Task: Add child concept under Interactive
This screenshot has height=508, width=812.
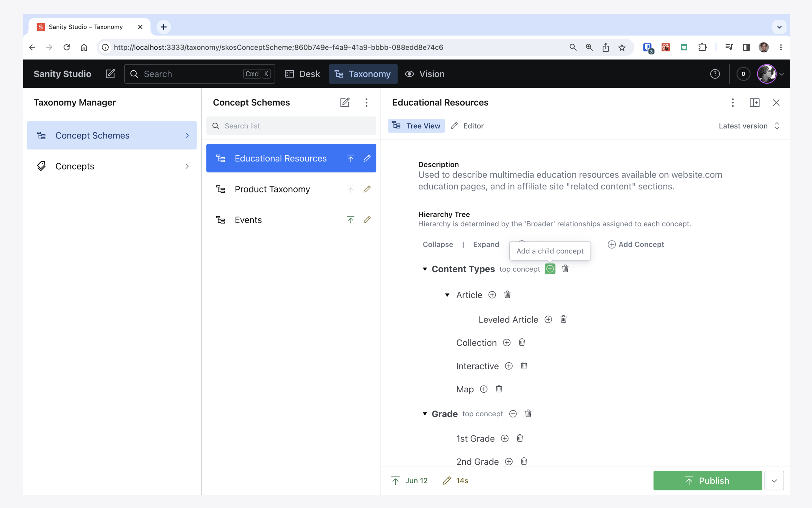Action: tap(509, 366)
